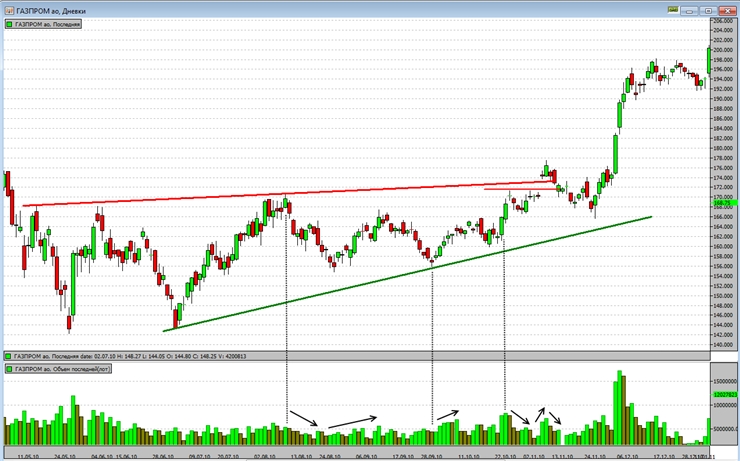Click the short red horizontal line near 172
The height and width of the screenshot is (461, 740).
pos(518,188)
